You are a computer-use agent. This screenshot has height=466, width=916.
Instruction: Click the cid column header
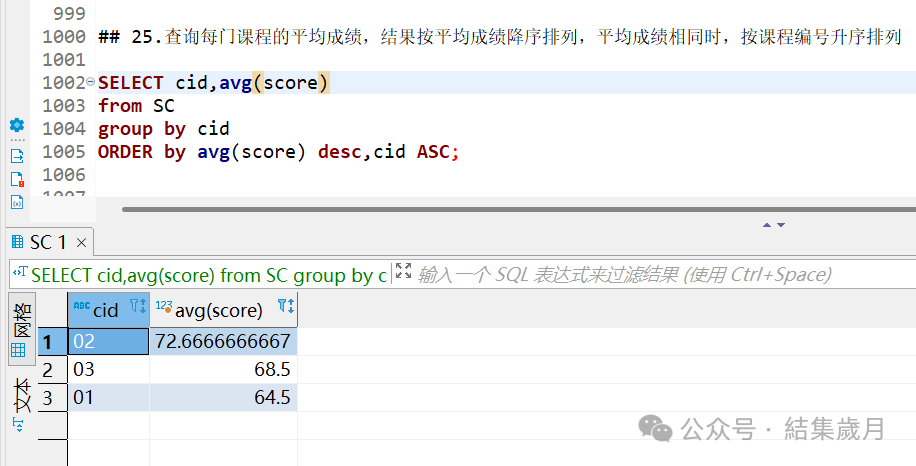click(x=109, y=309)
